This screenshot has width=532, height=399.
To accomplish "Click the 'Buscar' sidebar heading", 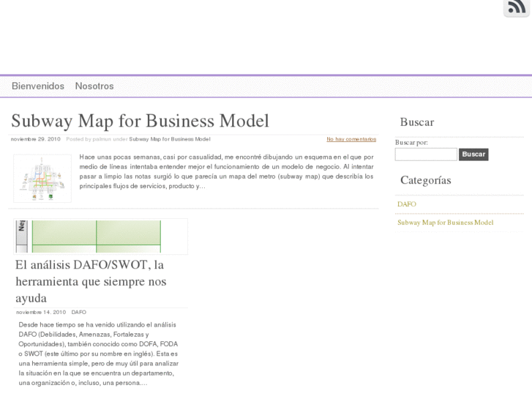I will click(x=417, y=122).
